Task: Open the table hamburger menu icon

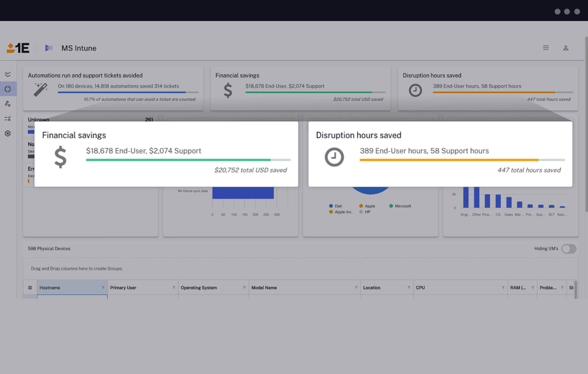Action: (x=30, y=287)
